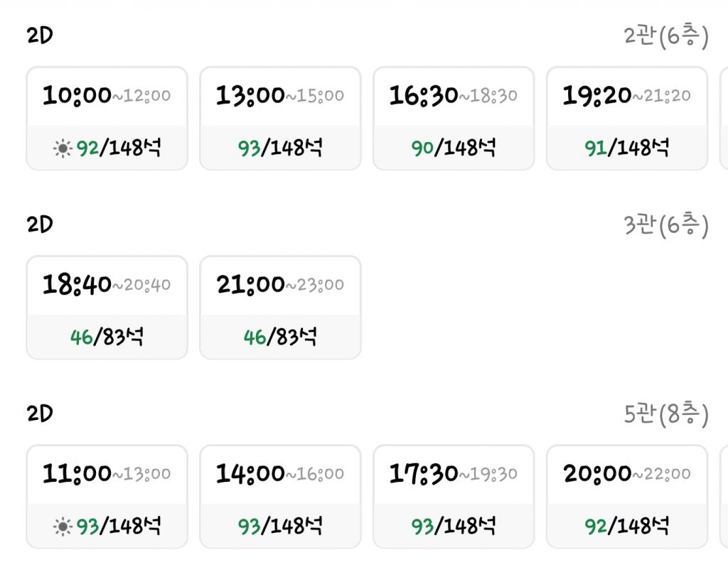Click the 2관(6층) hall label

[665, 36]
